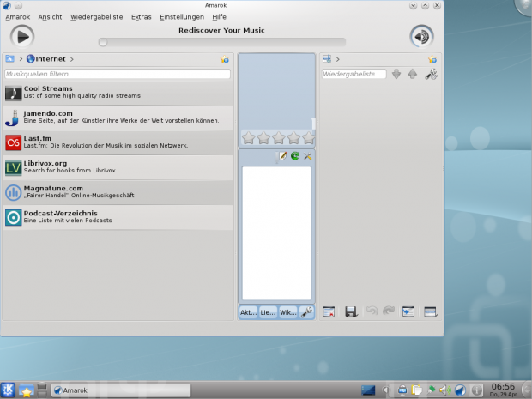This screenshot has width=532, height=399.
Task: Open the Amarok menu
Action: [x=18, y=17]
